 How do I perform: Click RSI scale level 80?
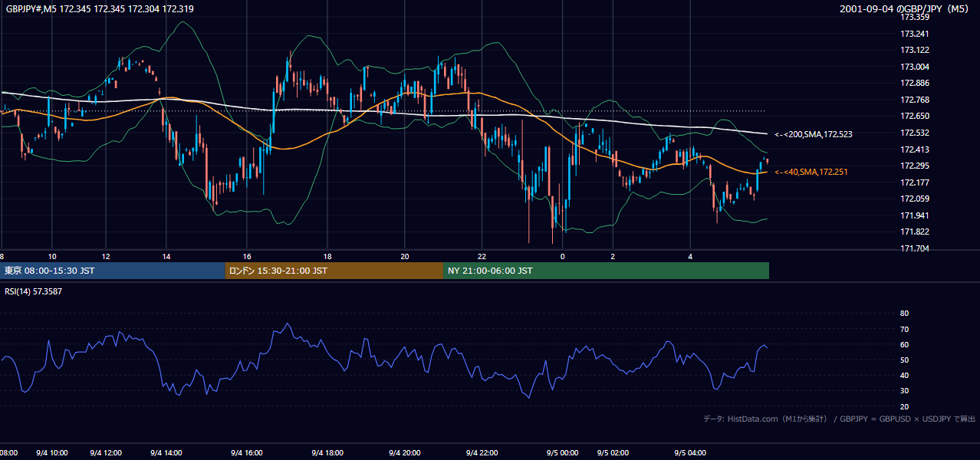pyautogui.click(x=904, y=314)
